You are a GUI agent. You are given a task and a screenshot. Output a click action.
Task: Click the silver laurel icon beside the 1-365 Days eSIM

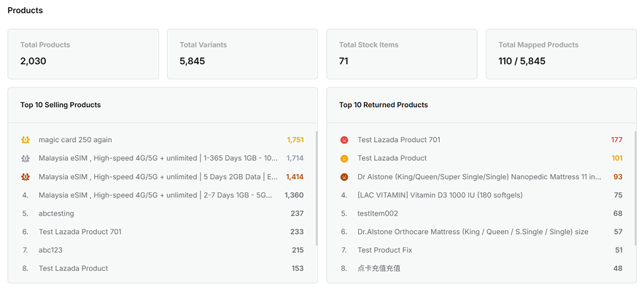point(26,158)
